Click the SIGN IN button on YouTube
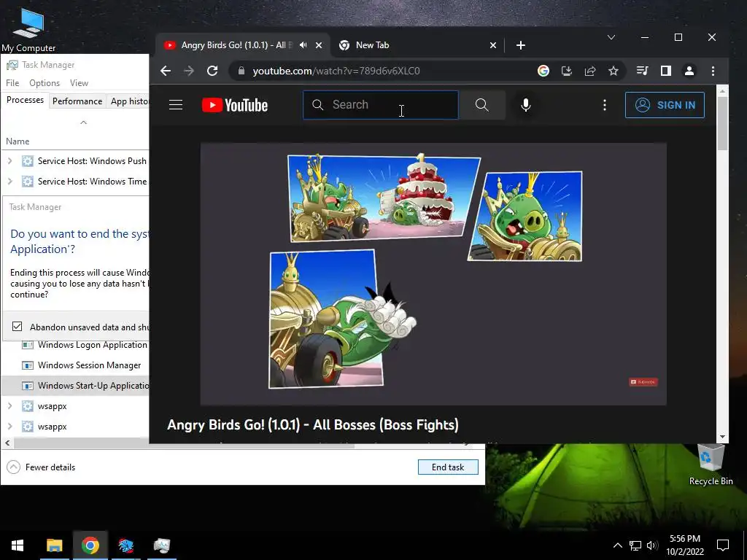The image size is (747, 560). (x=665, y=105)
